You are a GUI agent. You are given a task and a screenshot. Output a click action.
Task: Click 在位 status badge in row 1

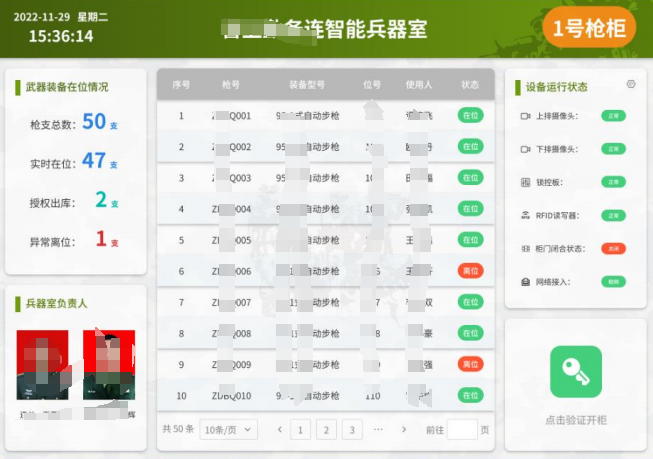pos(471,115)
